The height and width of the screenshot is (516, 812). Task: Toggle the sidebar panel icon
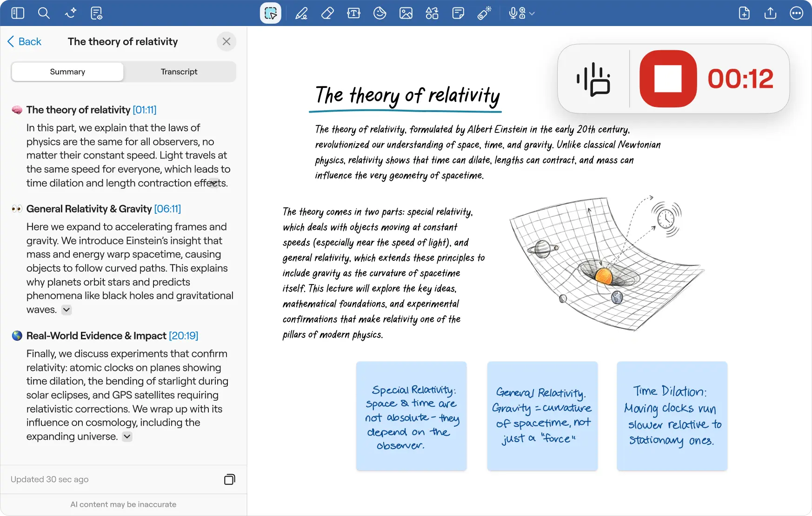point(18,13)
